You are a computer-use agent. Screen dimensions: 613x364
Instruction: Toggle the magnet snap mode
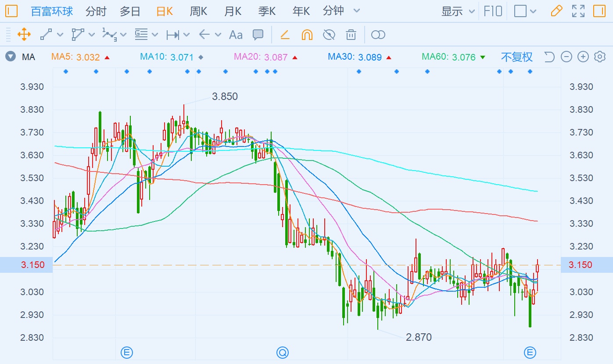click(x=307, y=35)
